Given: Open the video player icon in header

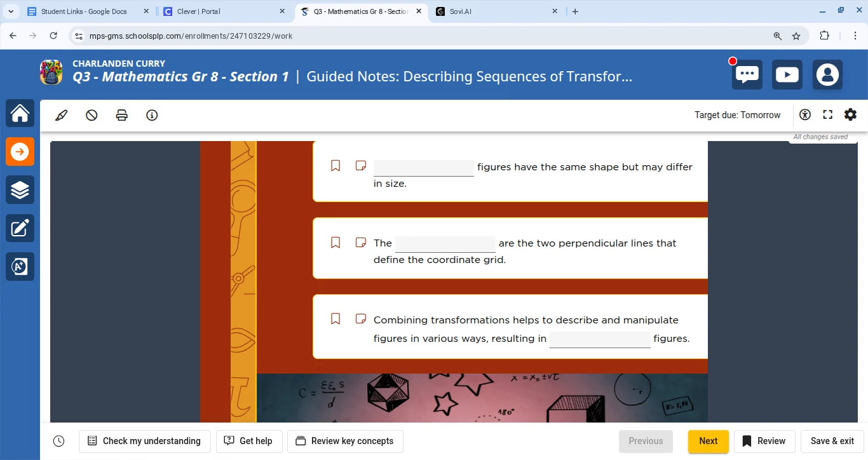Looking at the screenshot, I should (787, 75).
